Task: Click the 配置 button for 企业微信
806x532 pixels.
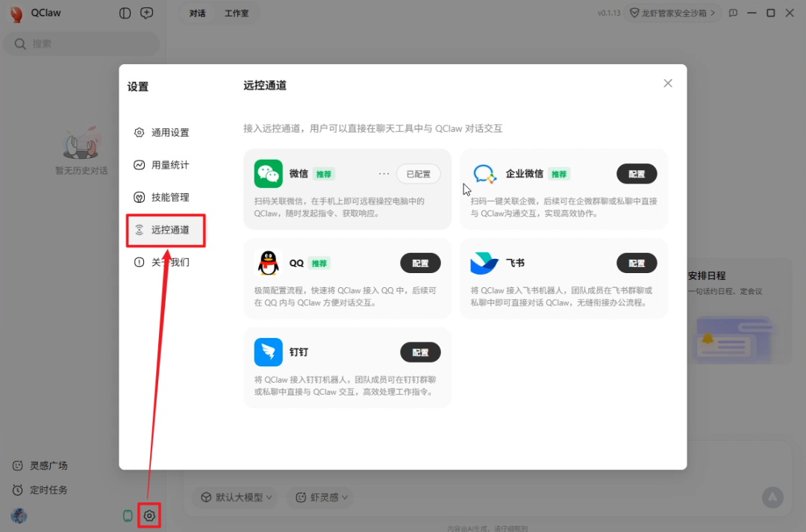Action: pos(637,173)
